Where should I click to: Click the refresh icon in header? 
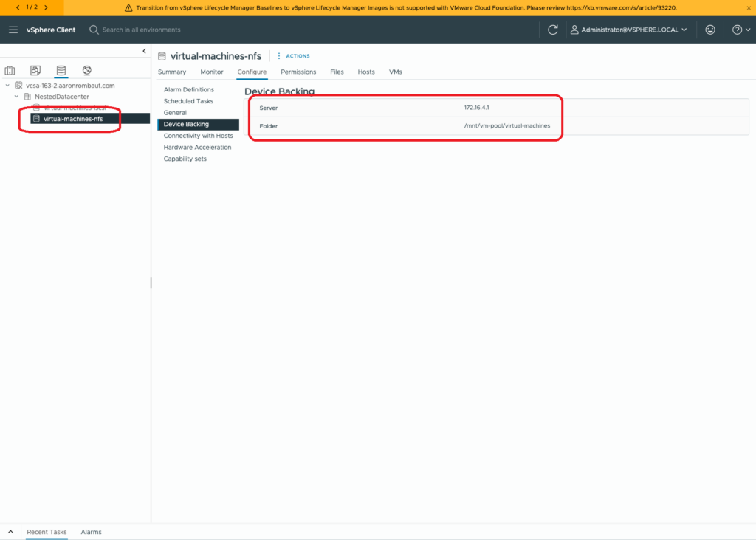(553, 30)
